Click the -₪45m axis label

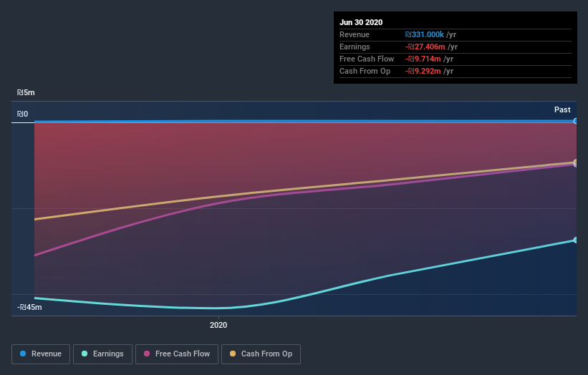29,307
